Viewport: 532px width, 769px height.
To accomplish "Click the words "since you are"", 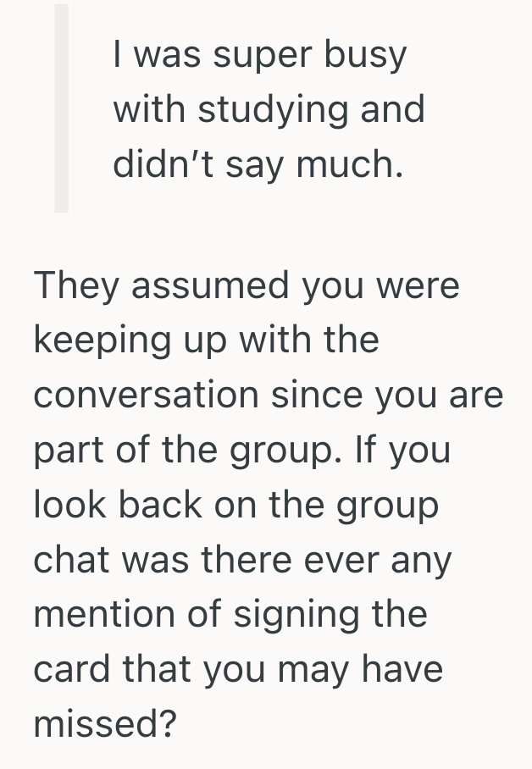I will (386, 396).
